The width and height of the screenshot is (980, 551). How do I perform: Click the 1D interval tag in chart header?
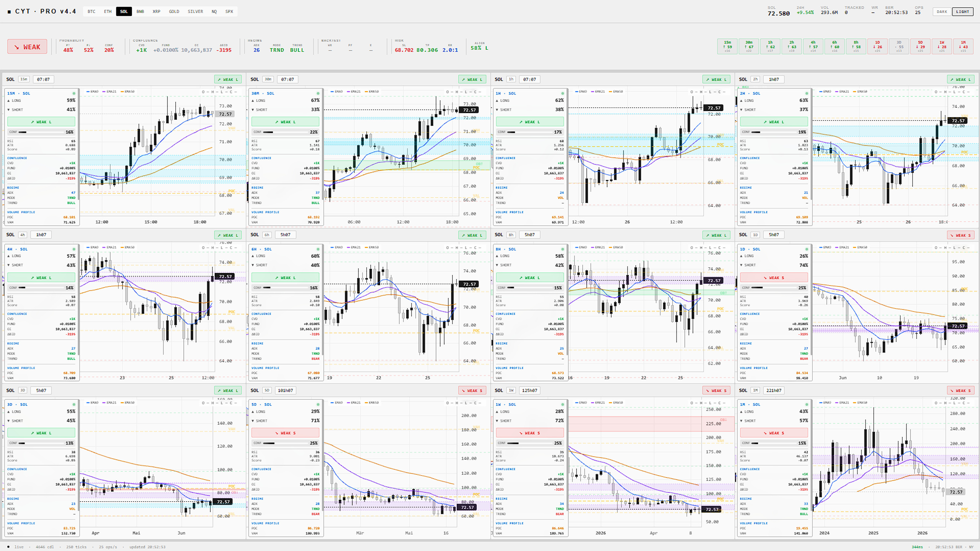(x=755, y=235)
